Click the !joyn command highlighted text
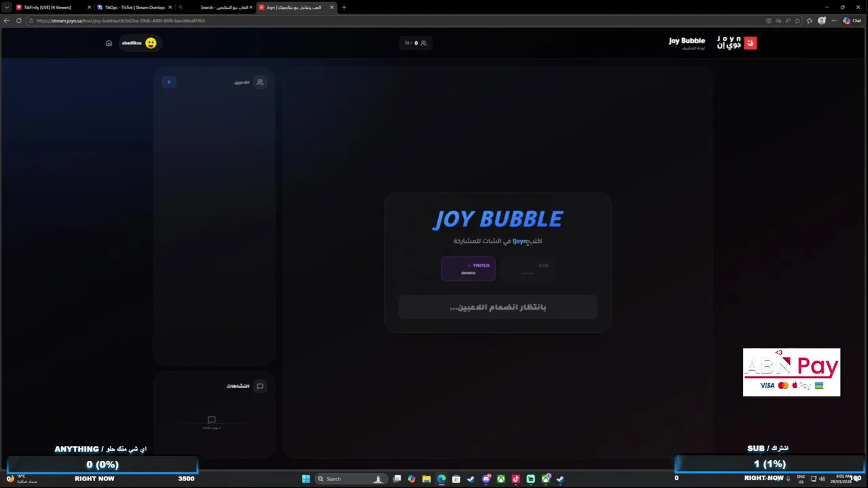 click(x=520, y=241)
